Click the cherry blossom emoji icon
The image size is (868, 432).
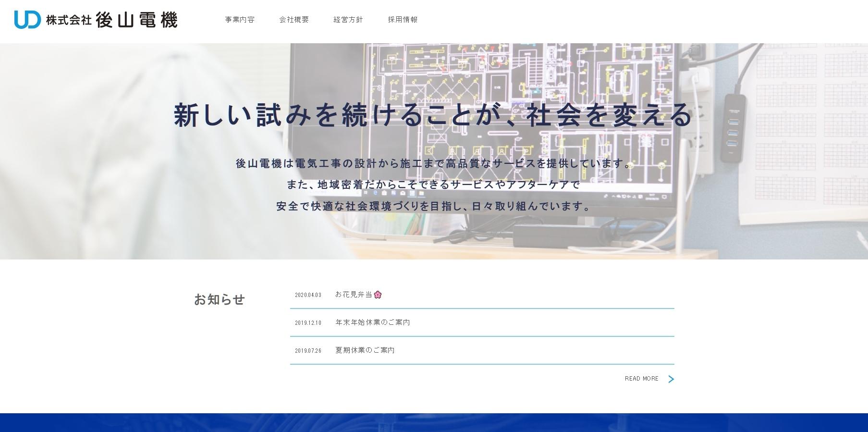coord(378,295)
